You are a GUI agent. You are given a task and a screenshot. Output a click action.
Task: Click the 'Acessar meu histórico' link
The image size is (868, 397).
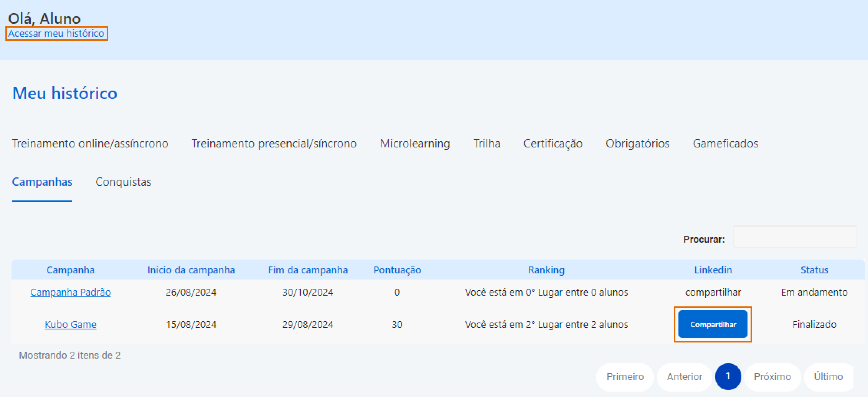[56, 33]
